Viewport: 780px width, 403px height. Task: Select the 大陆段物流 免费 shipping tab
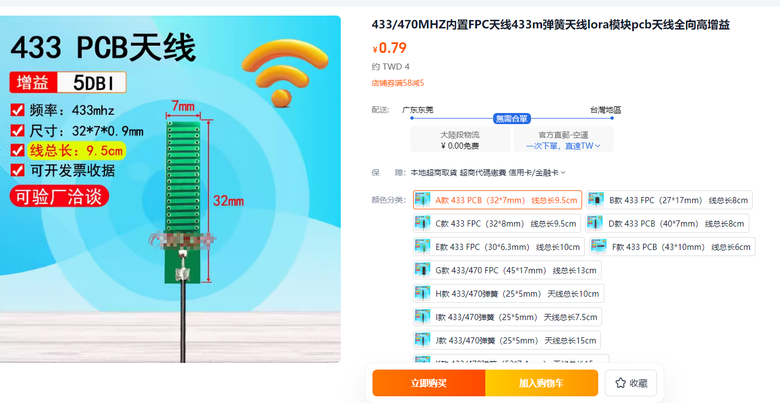[460, 140]
